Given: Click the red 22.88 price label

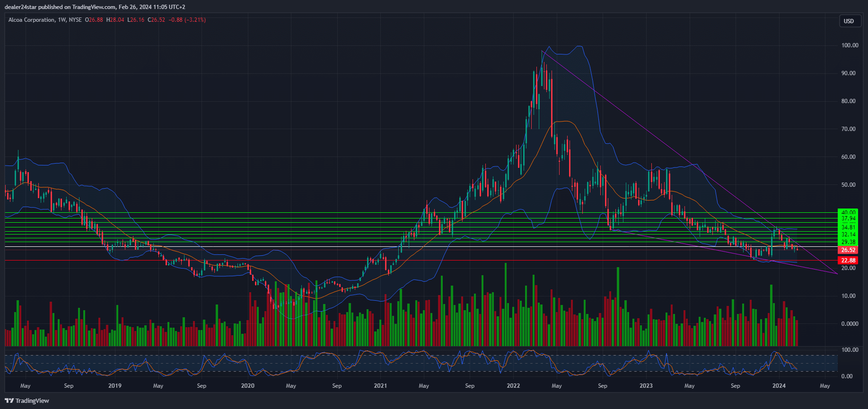Looking at the screenshot, I should tap(848, 261).
